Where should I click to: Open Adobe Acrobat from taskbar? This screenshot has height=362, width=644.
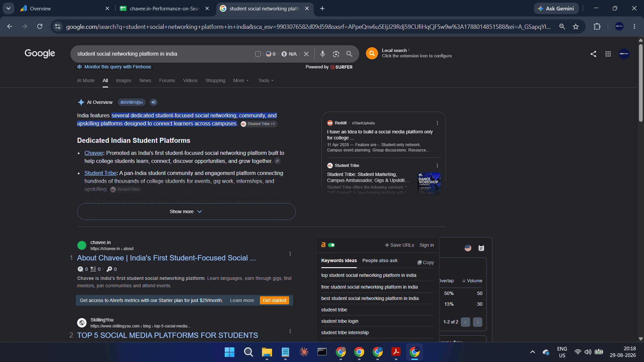coord(396,352)
